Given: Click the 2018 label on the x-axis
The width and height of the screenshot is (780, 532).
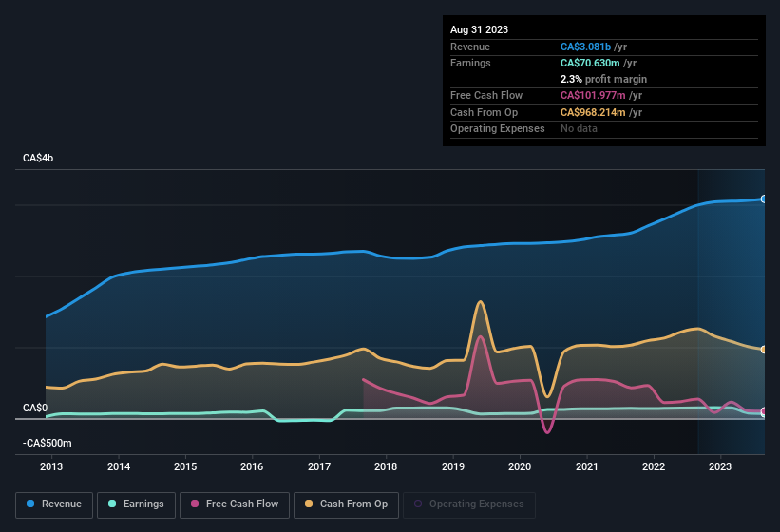Looking at the screenshot, I should [386, 466].
